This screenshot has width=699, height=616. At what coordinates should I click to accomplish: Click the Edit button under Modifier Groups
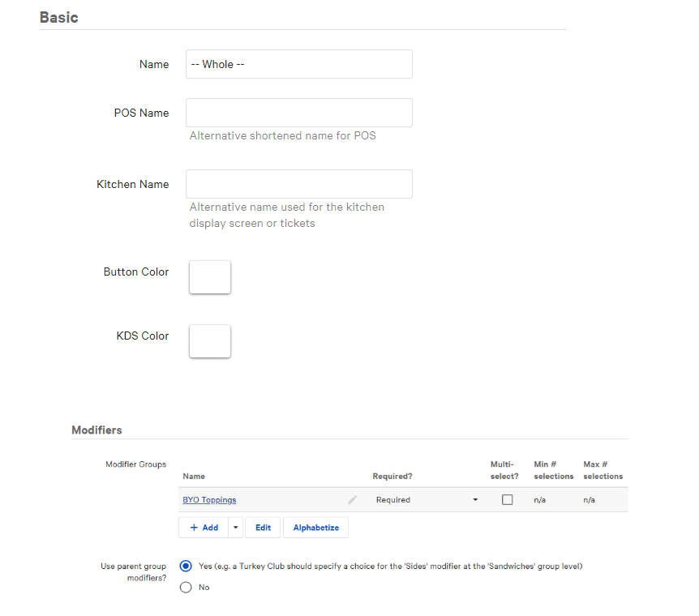coord(263,528)
